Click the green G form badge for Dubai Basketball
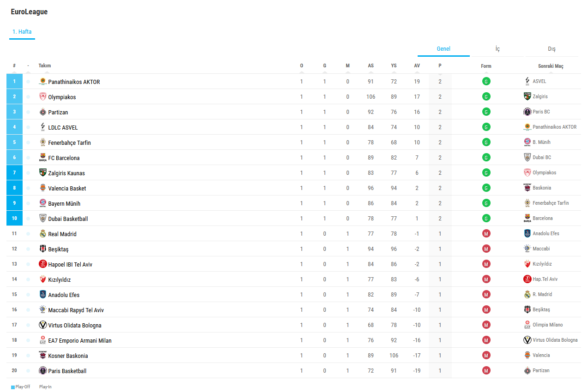 486,218
